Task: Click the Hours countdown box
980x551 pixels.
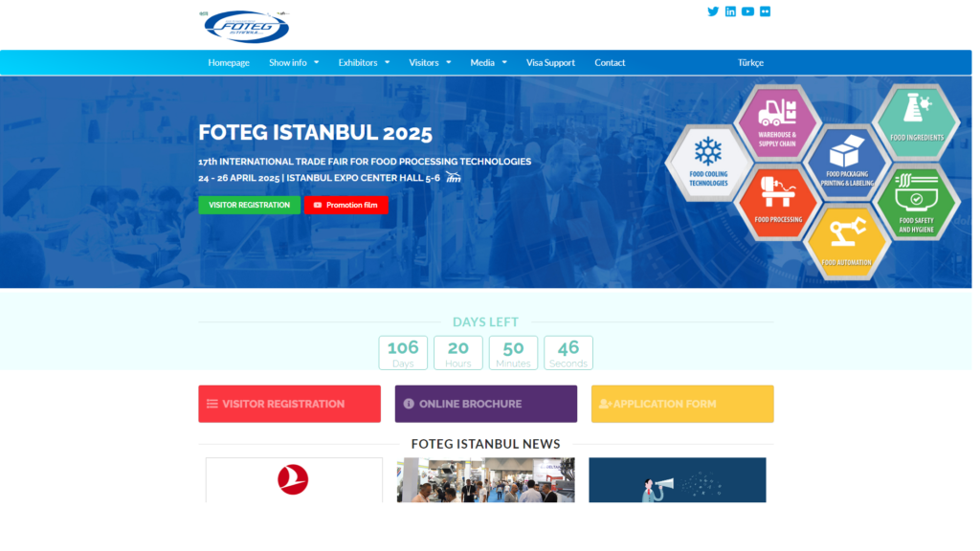Action: pyautogui.click(x=458, y=353)
